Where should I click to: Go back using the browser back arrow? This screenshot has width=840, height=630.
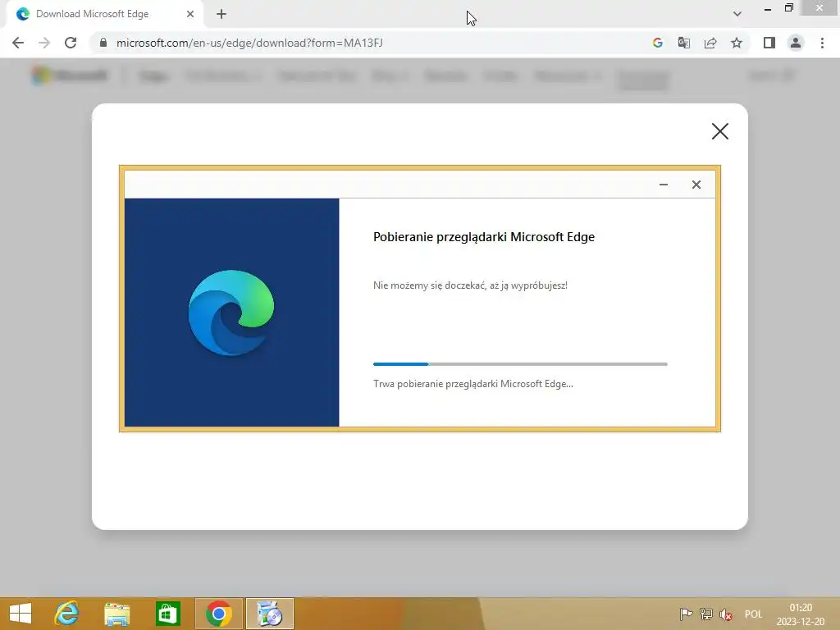18,43
